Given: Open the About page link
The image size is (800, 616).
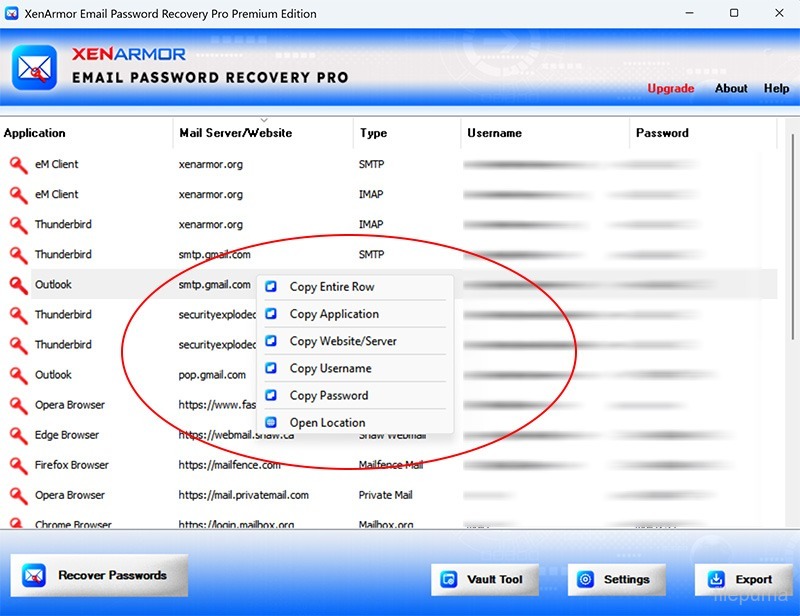Looking at the screenshot, I should [x=731, y=88].
